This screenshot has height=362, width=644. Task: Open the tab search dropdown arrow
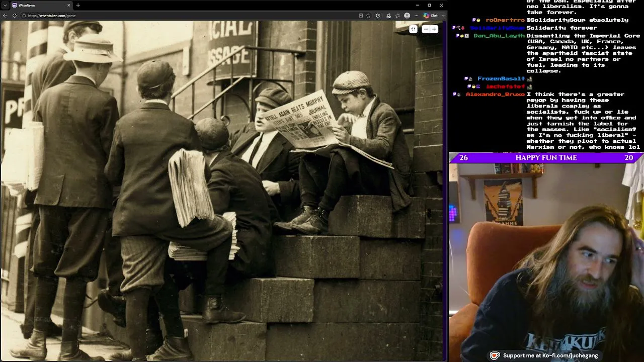(x=6, y=5)
